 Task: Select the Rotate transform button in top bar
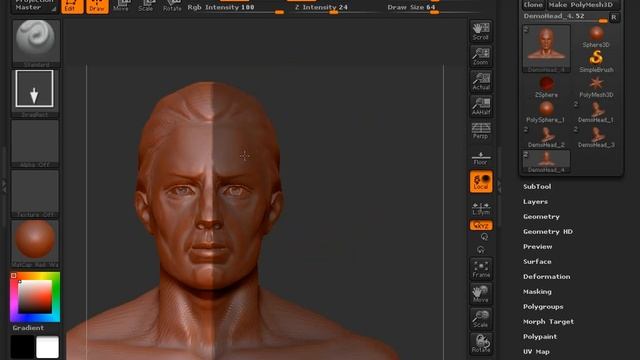(172, 6)
